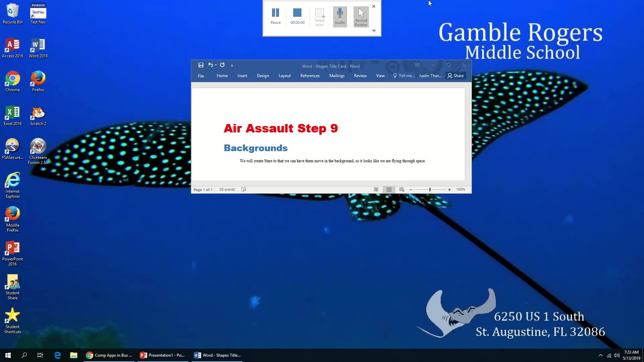Click the Mailings tab in Word ribbon
Viewport: 644px width, 362px height.
[337, 75]
